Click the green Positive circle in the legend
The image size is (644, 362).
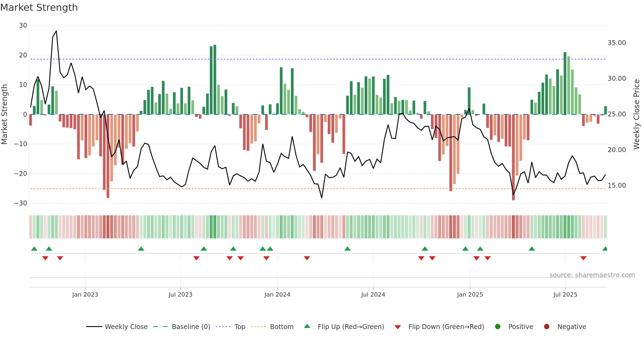pyautogui.click(x=498, y=327)
